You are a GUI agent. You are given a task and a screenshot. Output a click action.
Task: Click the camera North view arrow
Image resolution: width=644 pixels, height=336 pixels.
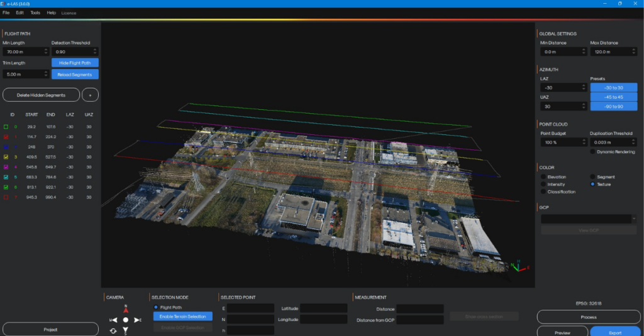click(x=126, y=310)
